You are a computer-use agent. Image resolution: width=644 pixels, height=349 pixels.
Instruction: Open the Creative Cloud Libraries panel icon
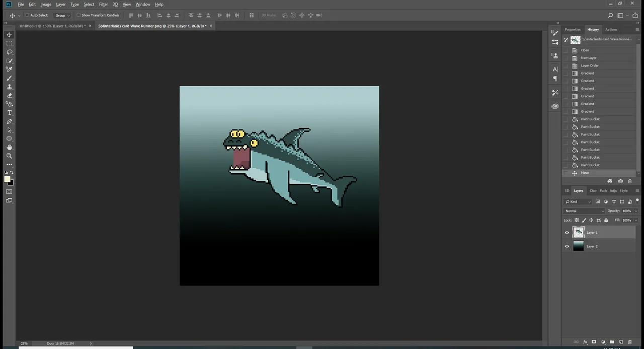tap(555, 106)
